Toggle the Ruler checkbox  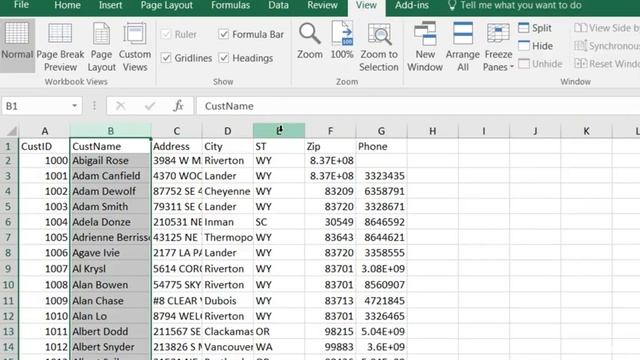click(x=179, y=34)
